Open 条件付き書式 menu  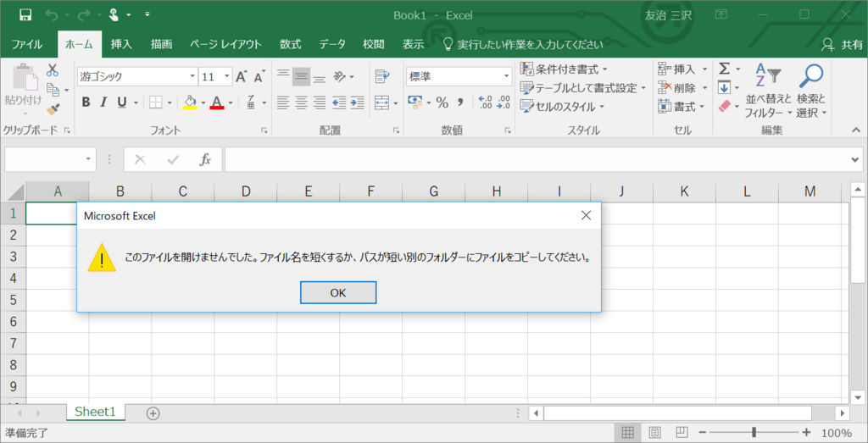pyautogui.click(x=564, y=69)
